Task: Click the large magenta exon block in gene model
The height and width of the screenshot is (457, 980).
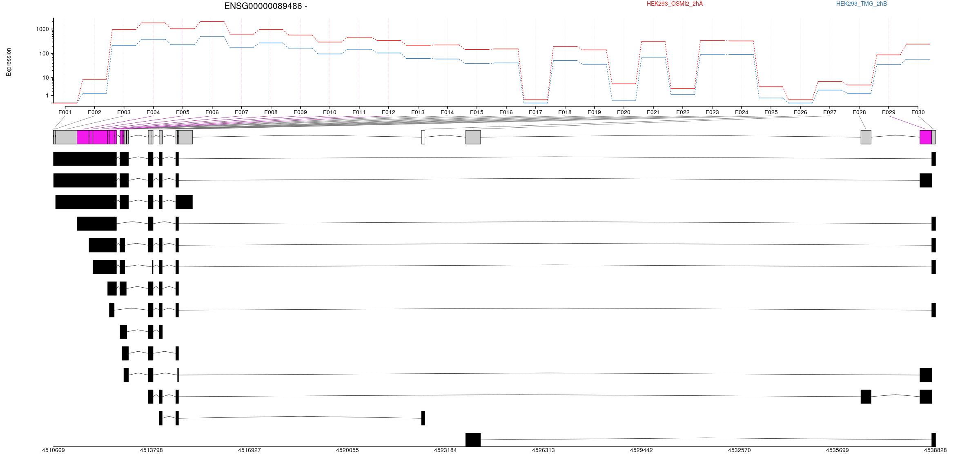Action: pyautogui.click(x=97, y=137)
